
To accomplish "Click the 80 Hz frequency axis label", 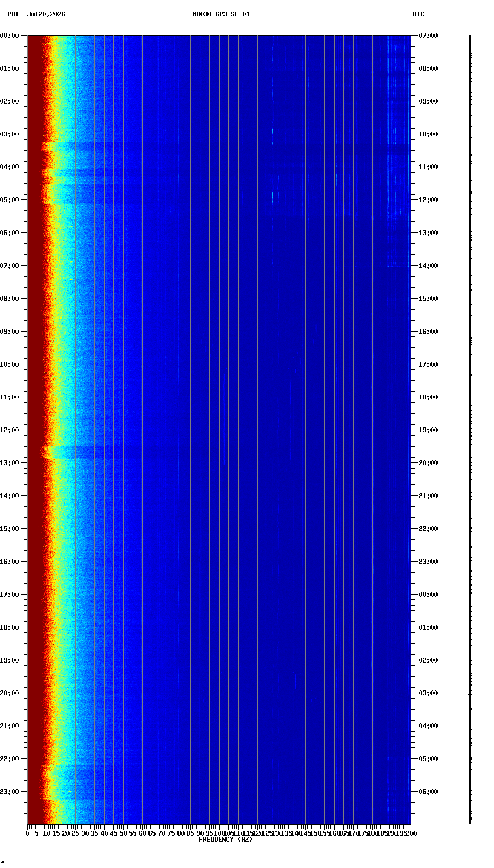I will click(181, 833).
